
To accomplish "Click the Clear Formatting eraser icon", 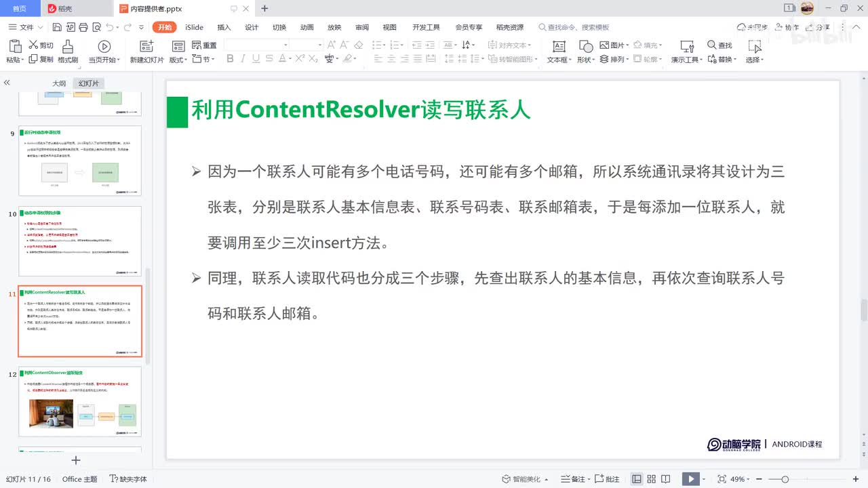I will tap(359, 45).
